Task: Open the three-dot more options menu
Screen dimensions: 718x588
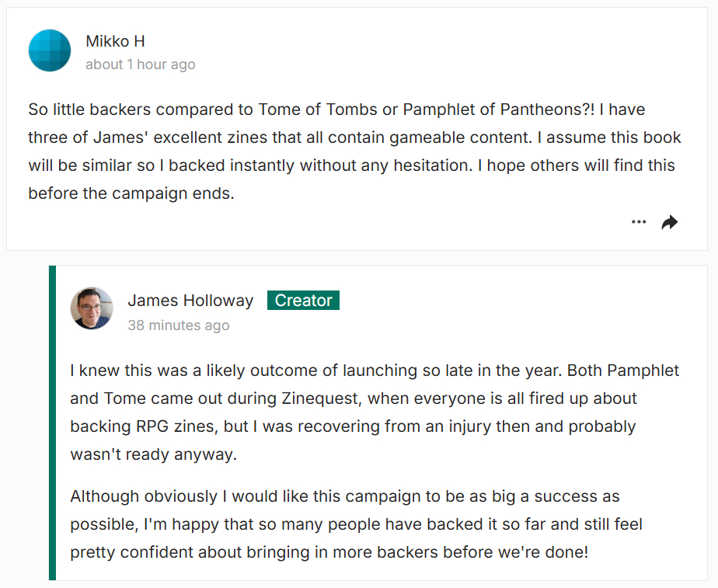Action: [x=639, y=222]
